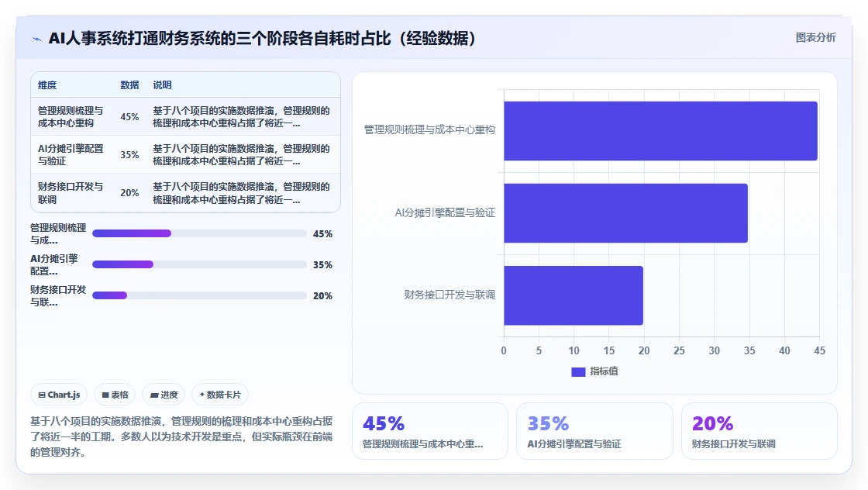This screenshot has width=868, height=490.
Task: Click the summary paragraph starting 基于八个项目
Action: tap(181, 437)
